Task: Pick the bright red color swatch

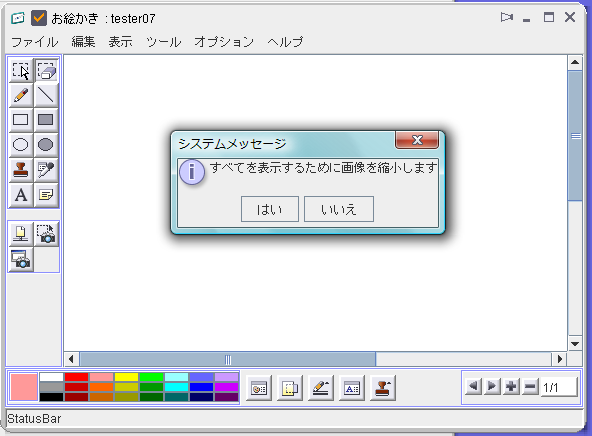Action: 76,377
